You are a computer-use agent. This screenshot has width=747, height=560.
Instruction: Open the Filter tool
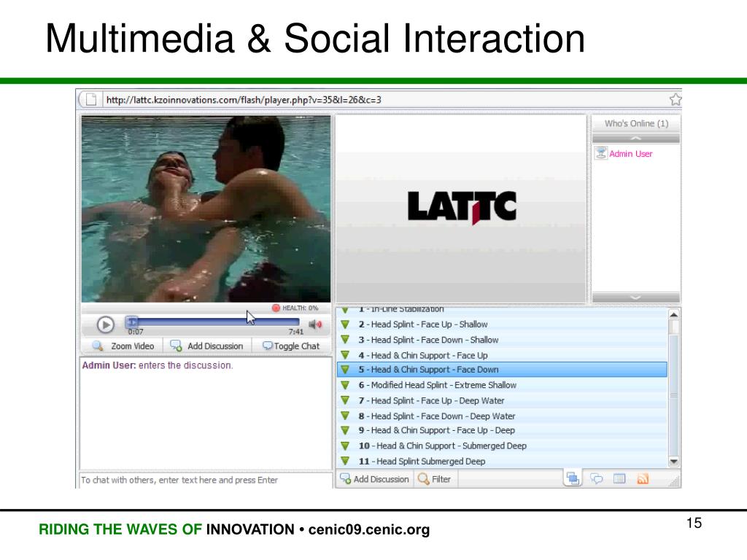click(x=434, y=479)
